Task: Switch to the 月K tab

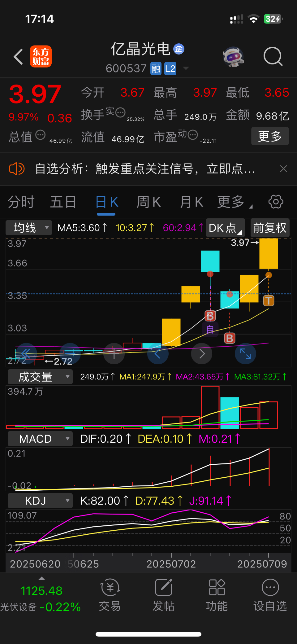Action: point(192,202)
